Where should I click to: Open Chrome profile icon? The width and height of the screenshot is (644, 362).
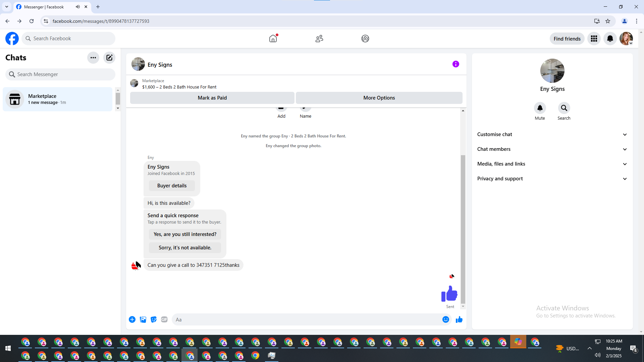pyautogui.click(x=625, y=21)
